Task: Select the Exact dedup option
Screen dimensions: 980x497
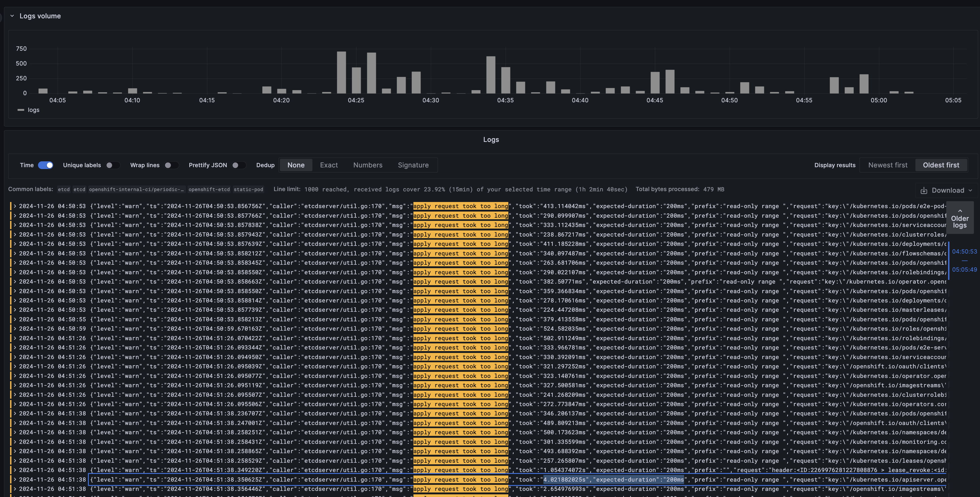Action: 329,165
